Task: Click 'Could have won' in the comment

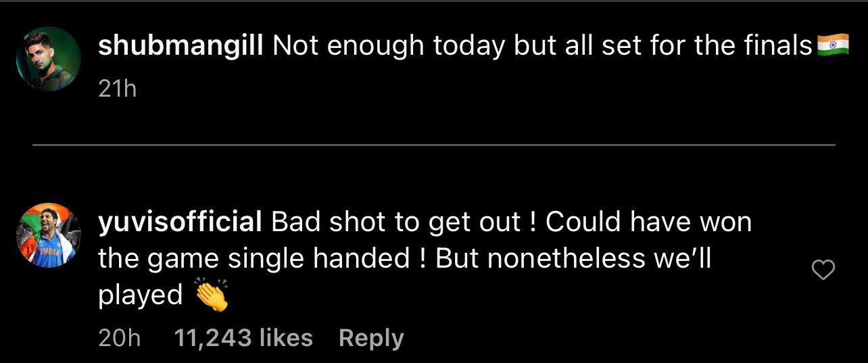Action: [648, 222]
